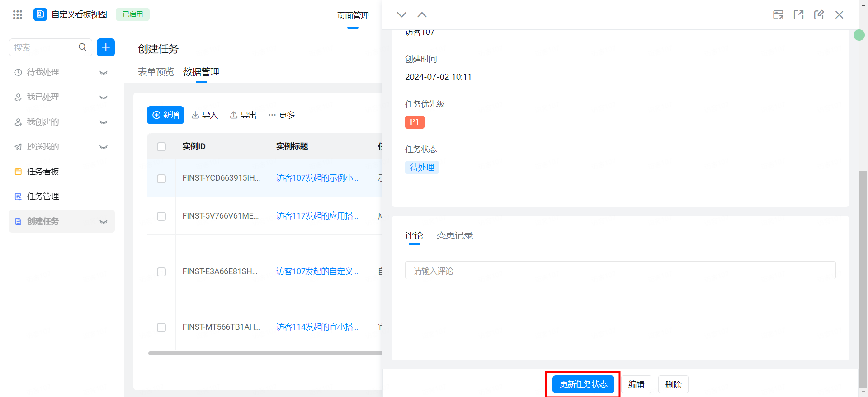Click the print view icon in detail panel
The width and height of the screenshot is (868, 397).
pyautogui.click(x=778, y=15)
